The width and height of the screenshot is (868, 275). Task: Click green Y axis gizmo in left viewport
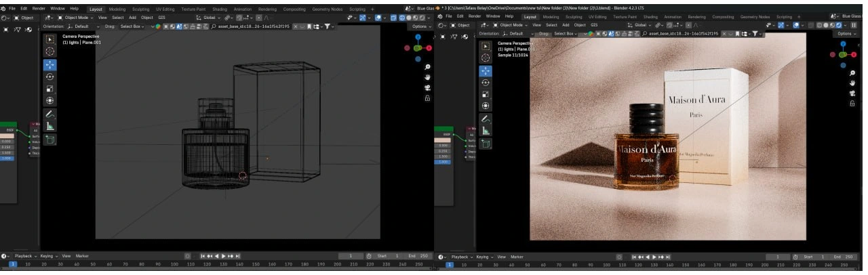[x=418, y=48]
